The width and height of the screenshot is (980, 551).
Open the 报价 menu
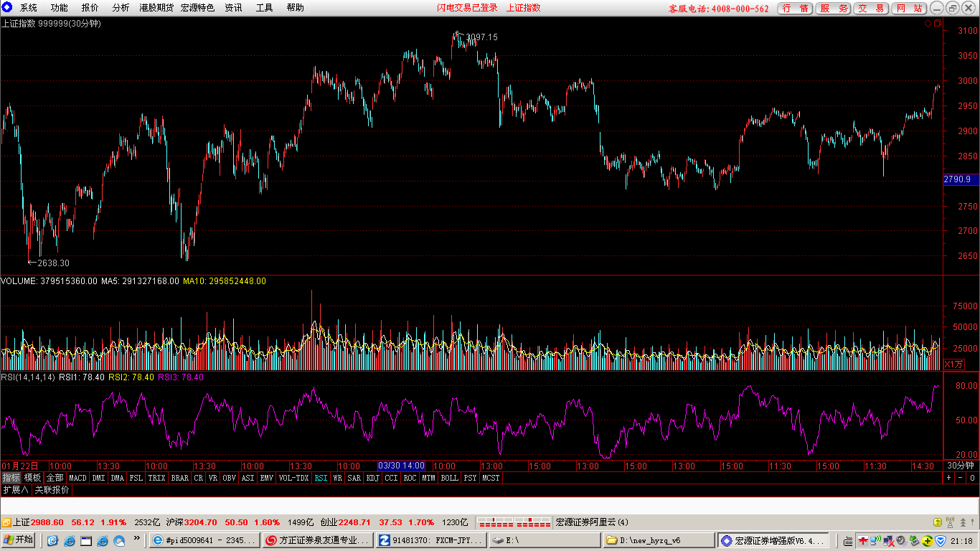pos(90,8)
